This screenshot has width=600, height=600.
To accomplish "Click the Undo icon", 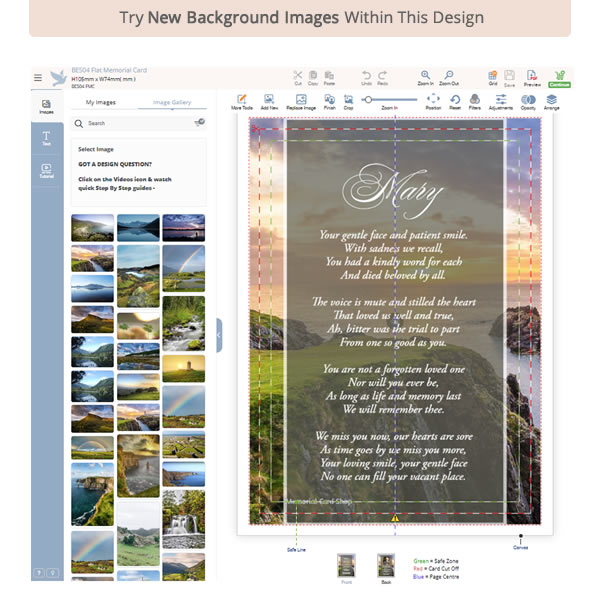I will pyautogui.click(x=367, y=76).
